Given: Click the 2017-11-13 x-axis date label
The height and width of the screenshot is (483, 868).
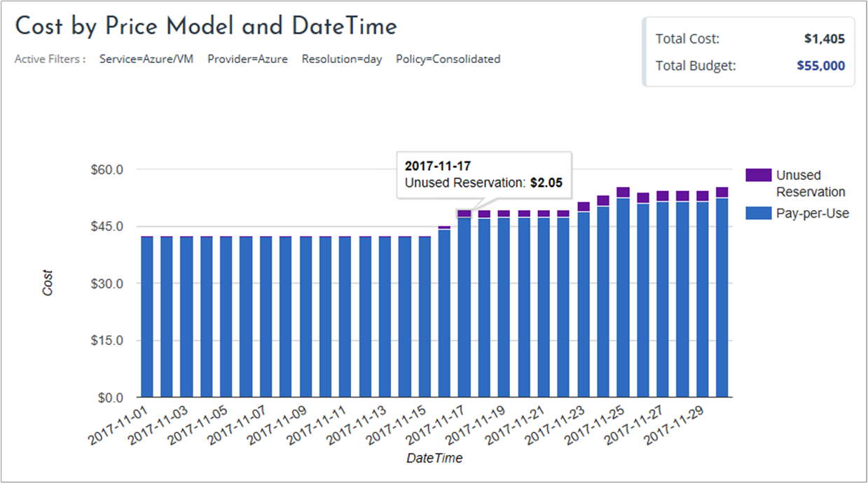Looking at the screenshot, I should point(357,427).
